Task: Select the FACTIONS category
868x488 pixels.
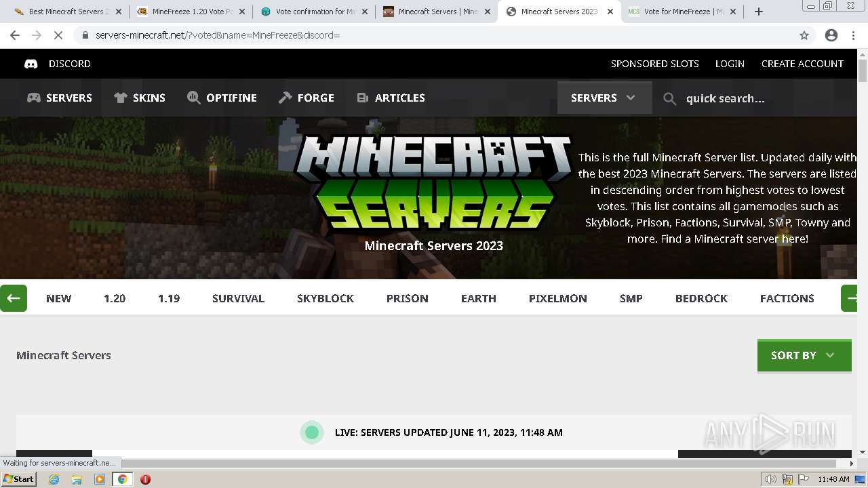Action: pos(787,298)
